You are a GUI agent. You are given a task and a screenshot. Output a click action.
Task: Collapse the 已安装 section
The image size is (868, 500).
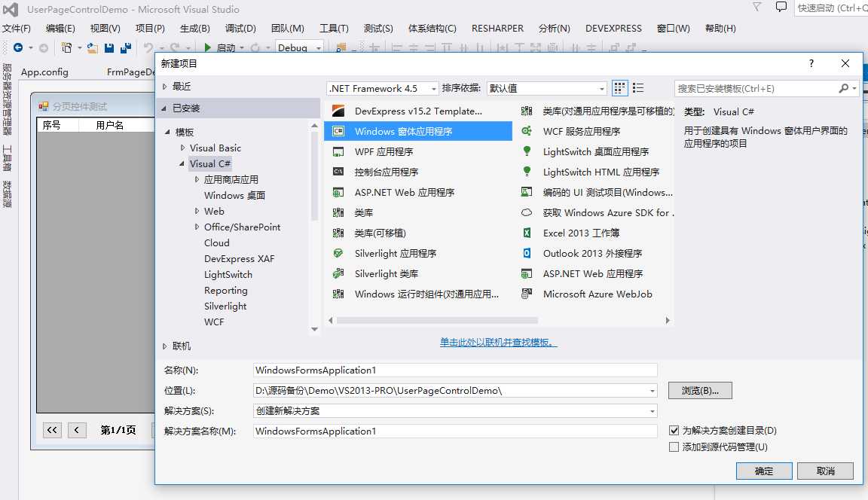click(164, 108)
